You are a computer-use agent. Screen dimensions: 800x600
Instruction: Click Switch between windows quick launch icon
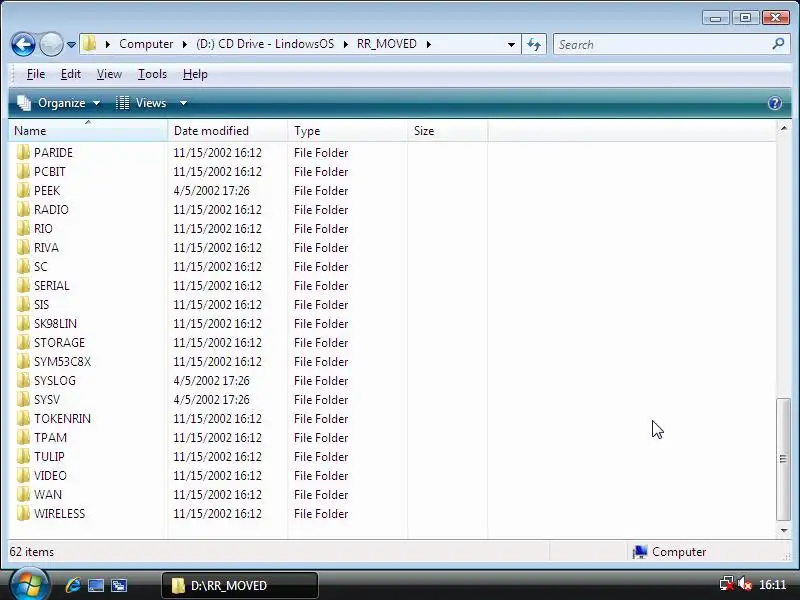tap(119, 585)
